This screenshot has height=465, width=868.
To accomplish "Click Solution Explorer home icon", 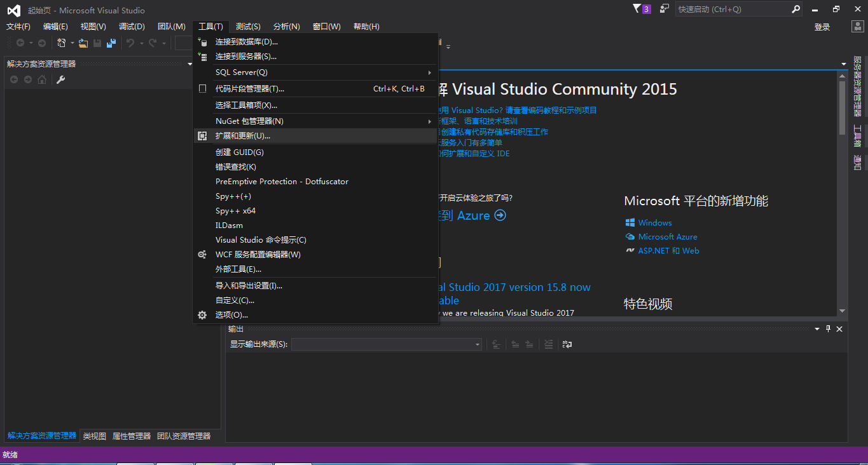I will [x=42, y=79].
